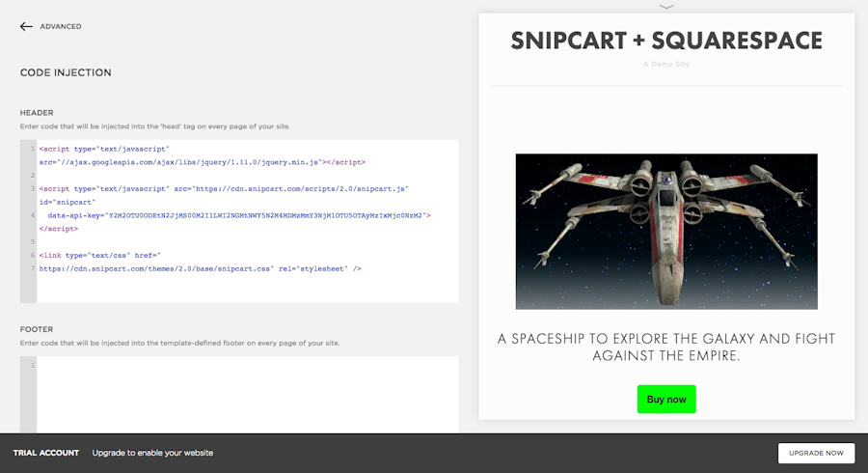868x473 pixels.
Task: Click the SNIPCART + SQUARESPACE site title
Action: [x=666, y=41]
